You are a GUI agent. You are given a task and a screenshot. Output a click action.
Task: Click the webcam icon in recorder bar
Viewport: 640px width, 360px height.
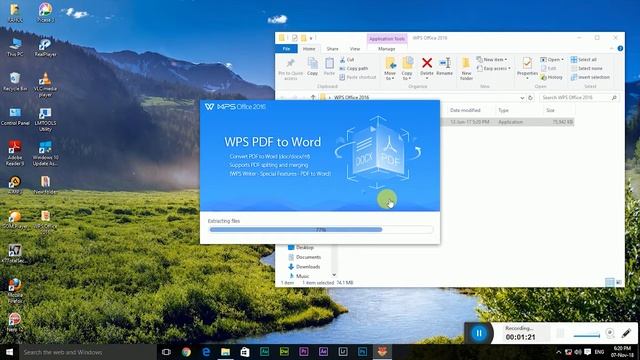coord(610,333)
